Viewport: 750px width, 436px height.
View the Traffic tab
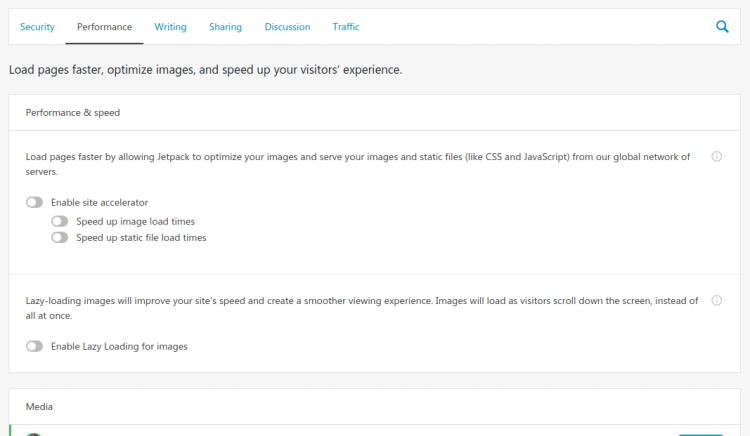pos(346,27)
